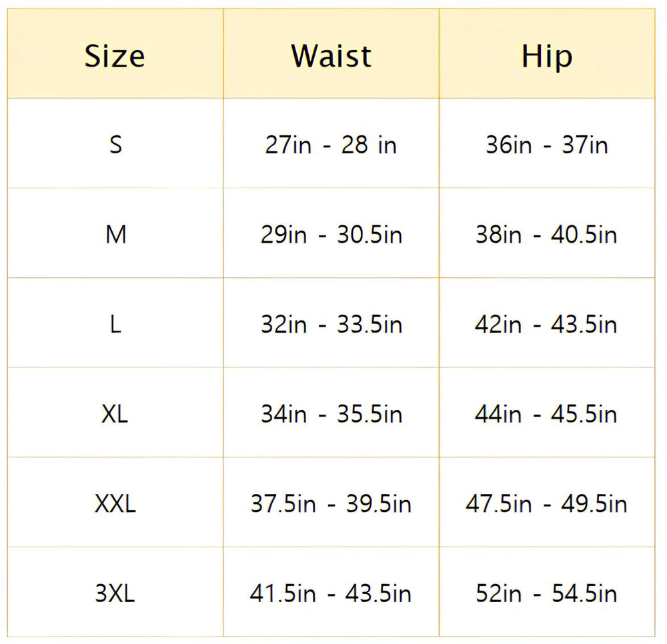The height and width of the screenshot is (644, 667).
Task: Click the Size column header
Action: [115, 56]
